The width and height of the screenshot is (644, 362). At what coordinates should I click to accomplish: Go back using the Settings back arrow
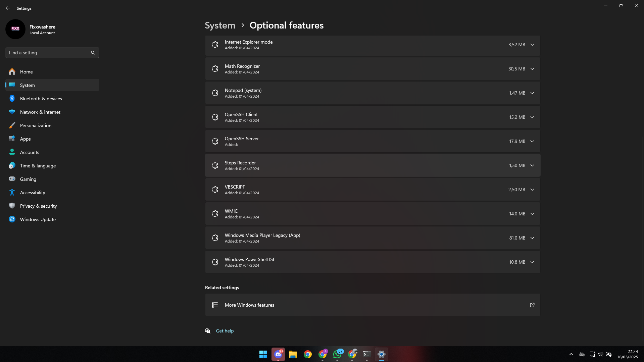click(x=8, y=8)
